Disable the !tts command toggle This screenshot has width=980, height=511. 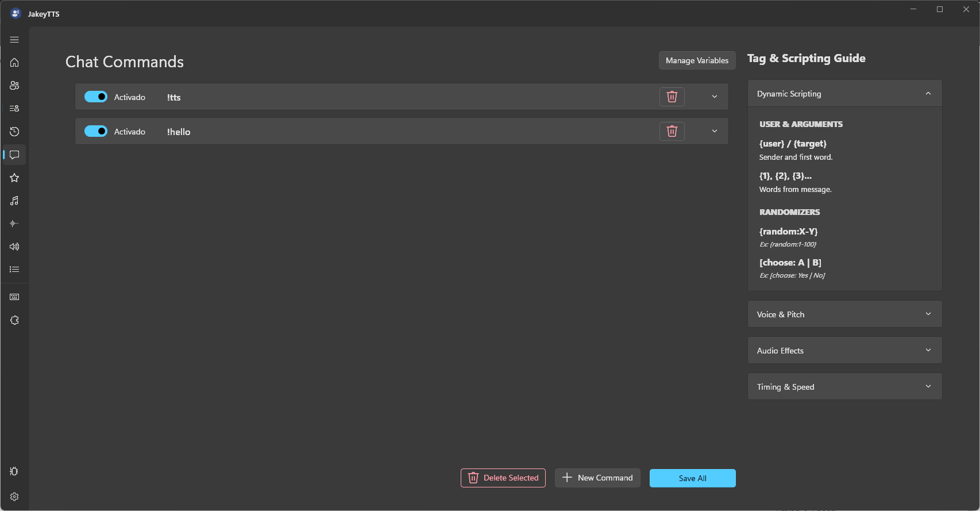[x=96, y=97]
